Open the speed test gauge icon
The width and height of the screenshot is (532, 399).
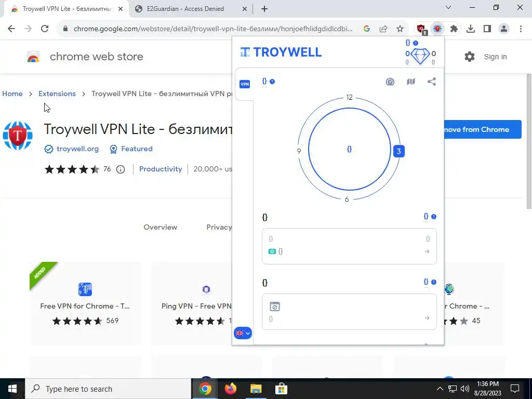[390, 82]
